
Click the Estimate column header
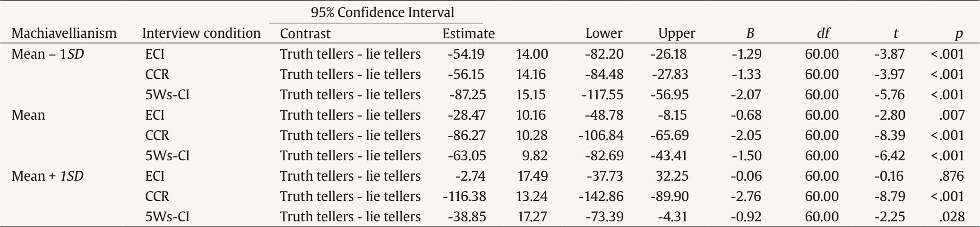coord(468,34)
